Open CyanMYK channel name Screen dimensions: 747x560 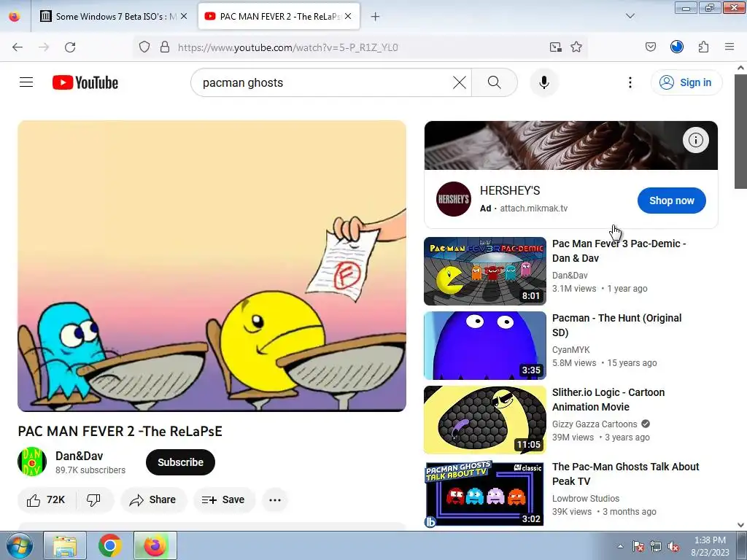570,349
